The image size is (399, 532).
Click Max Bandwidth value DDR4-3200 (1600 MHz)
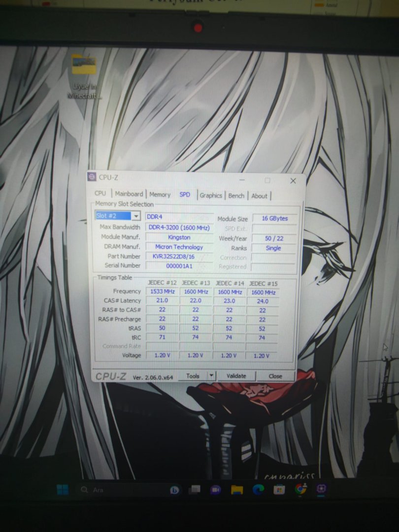coord(179,227)
